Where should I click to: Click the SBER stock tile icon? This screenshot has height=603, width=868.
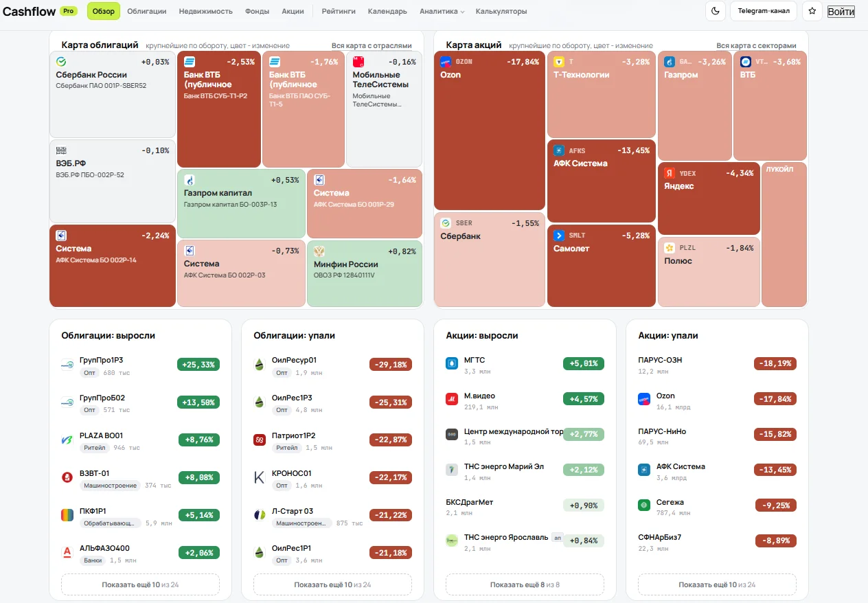point(446,223)
